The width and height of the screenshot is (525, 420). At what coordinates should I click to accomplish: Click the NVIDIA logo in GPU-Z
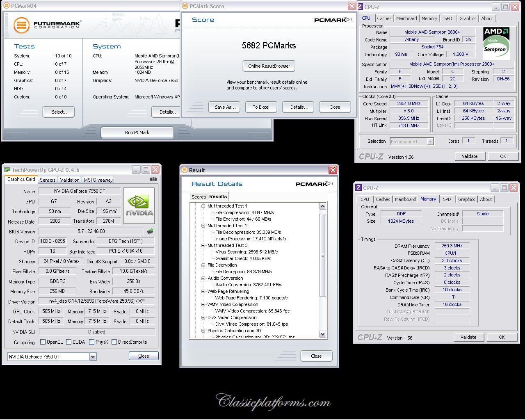point(139,206)
